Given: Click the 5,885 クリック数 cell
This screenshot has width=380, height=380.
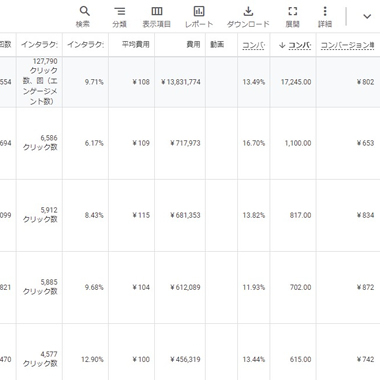Looking at the screenshot, I should (40, 287).
